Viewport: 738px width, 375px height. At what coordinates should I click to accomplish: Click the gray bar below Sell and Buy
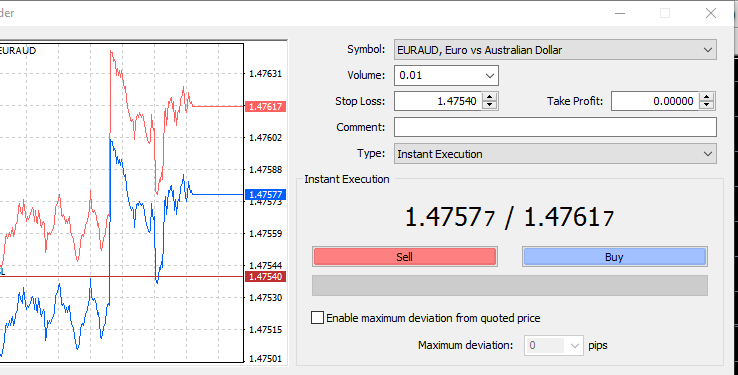tap(510, 286)
